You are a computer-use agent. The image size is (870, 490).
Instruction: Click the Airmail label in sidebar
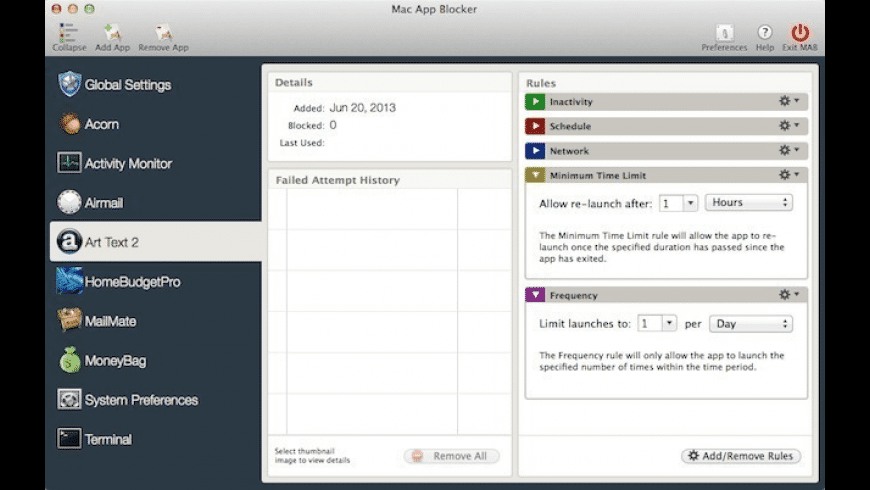[104, 203]
